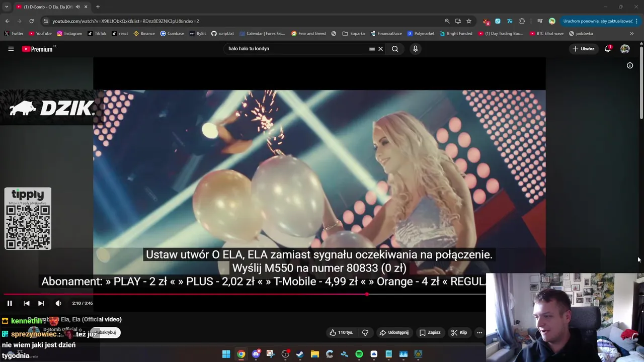This screenshot has width=644, height=362.
Task: Open the Utwórz create button
Action: [x=583, y=49]
